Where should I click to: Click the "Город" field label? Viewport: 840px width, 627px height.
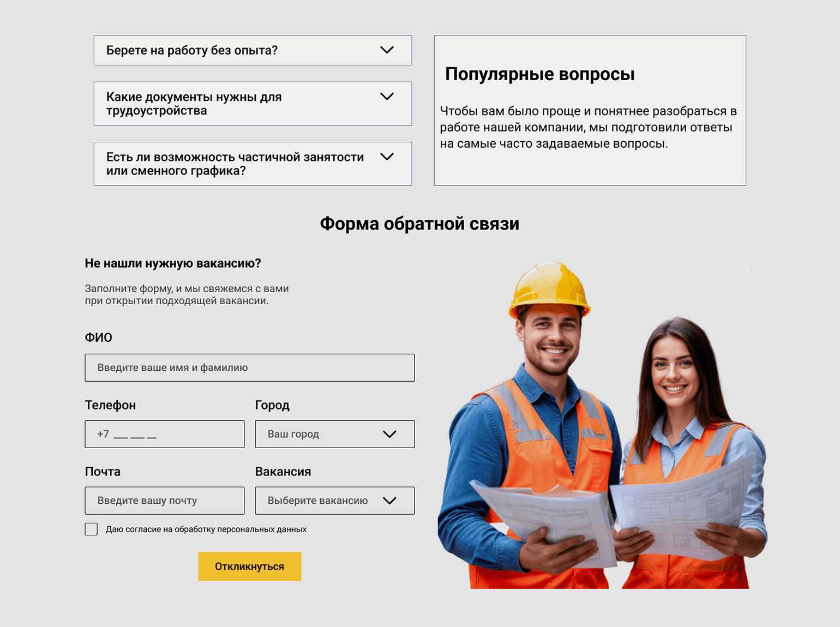272,405
